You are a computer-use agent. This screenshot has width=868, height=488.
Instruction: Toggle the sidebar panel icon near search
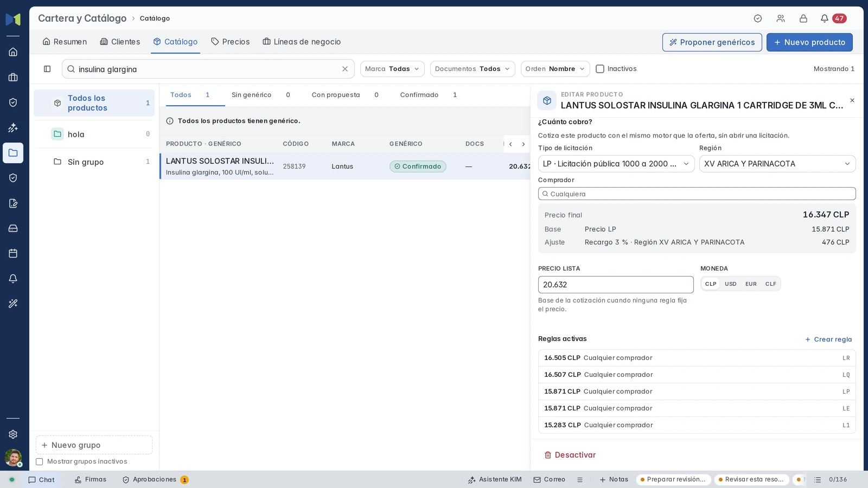(x=47, y=69)
